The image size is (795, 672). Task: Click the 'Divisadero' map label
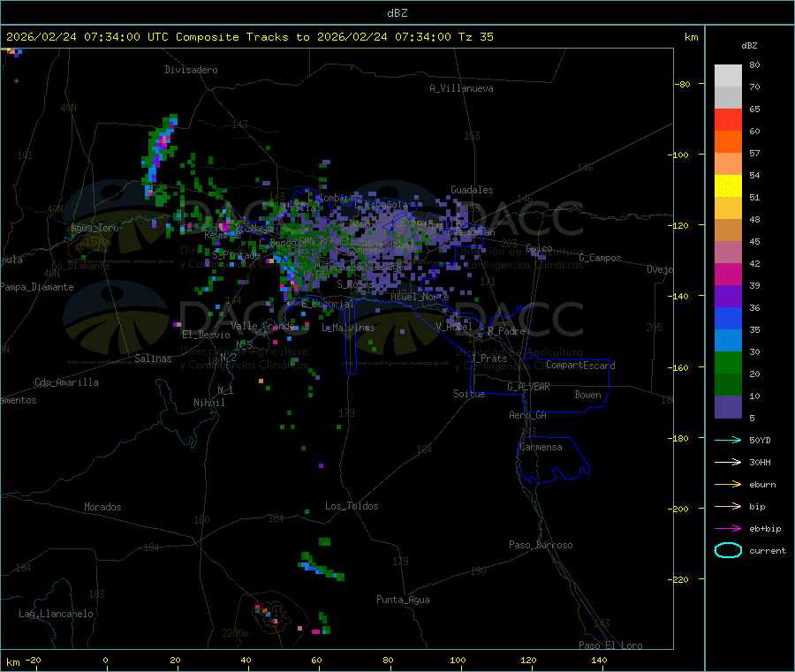pyautogui.click(x=191, y=70)
